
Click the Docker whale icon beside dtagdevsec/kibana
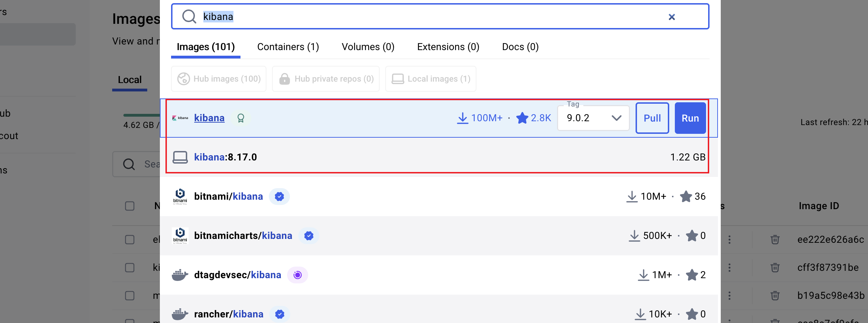click(x=180, y=275)
